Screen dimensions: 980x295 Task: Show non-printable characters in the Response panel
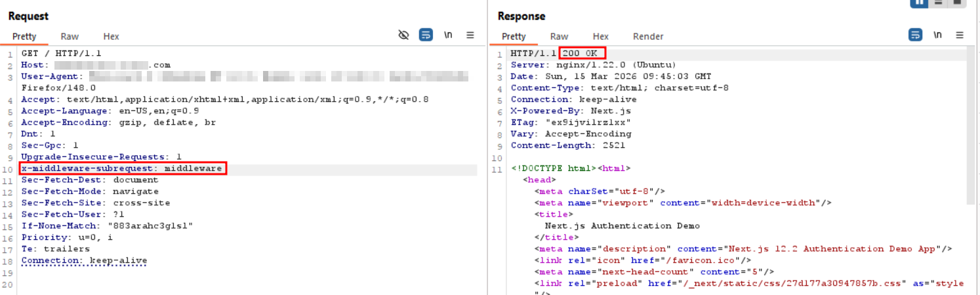(937, 35)
